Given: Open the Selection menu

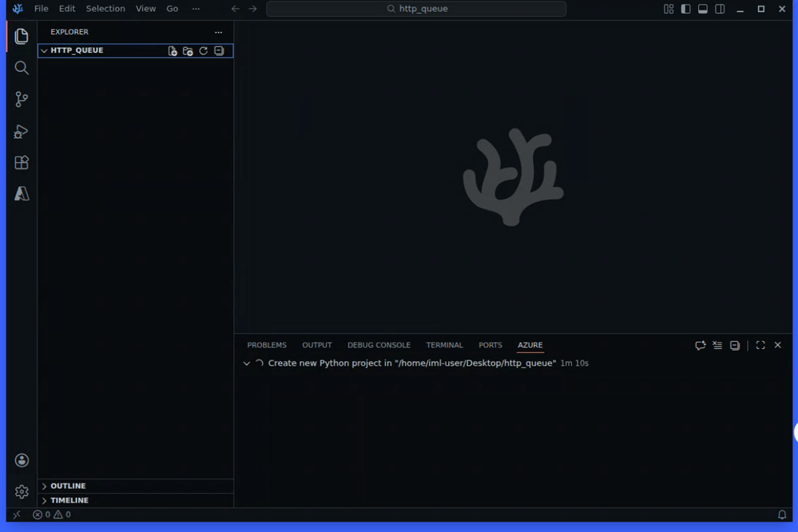Looking at the screenshot, I should click(105, 9).
